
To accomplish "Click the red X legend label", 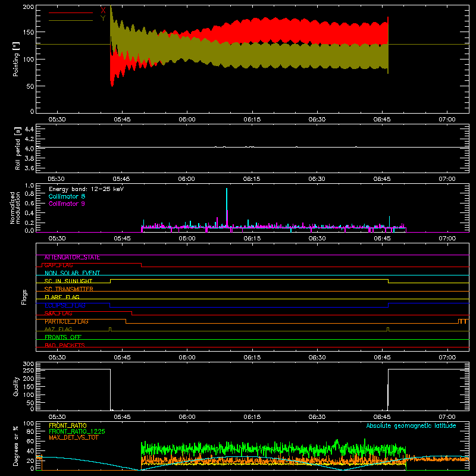I will [x=103, y=11].
